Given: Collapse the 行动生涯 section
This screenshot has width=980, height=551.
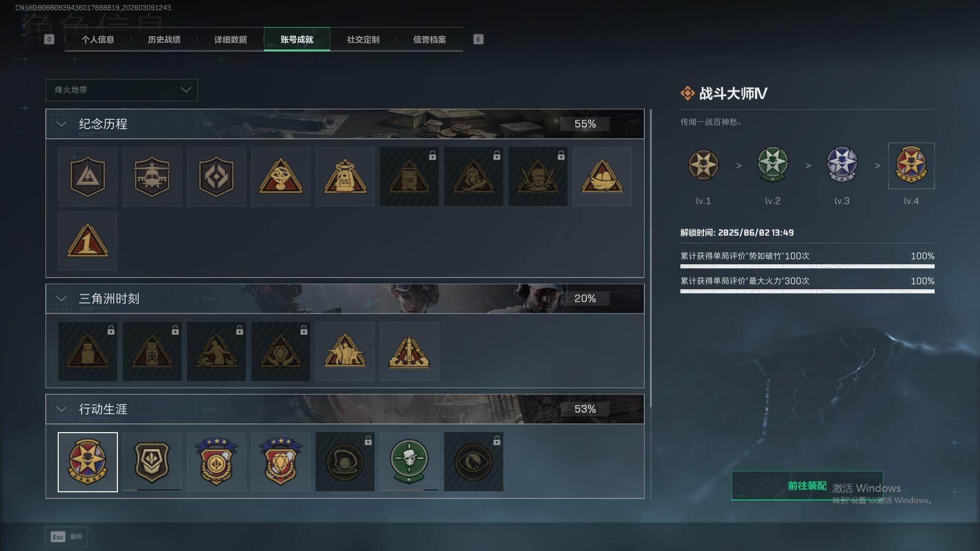Looking at the screenshot, I should pos(61,409).
